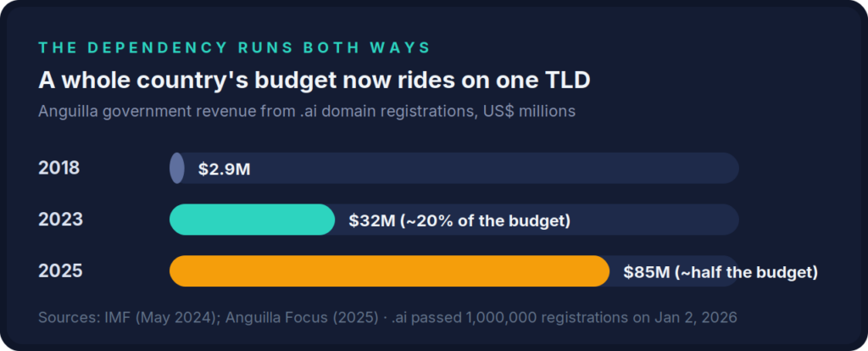Click the empty track of the 2023 bar
This screenshot has width=868, height=351.
coord(655,220)
